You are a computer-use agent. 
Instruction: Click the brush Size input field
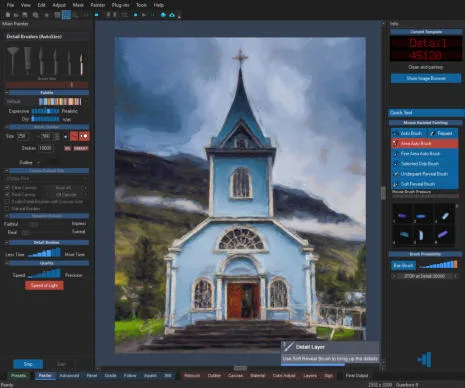coord(22,136)
